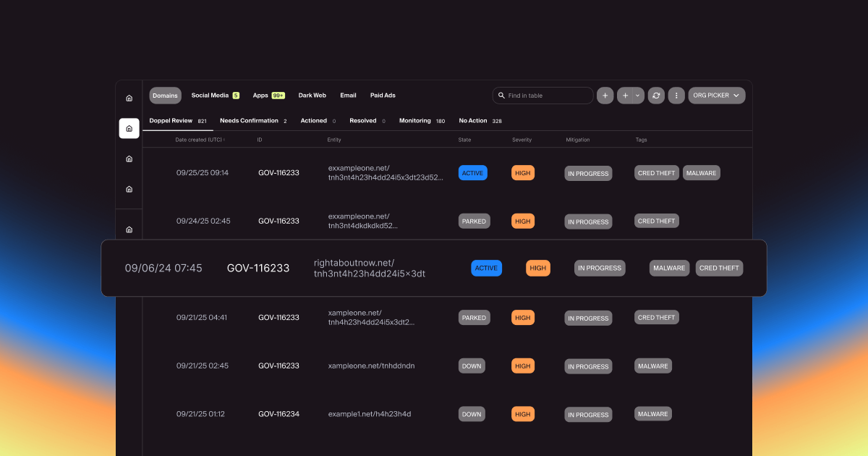
Task: Select the Needs Confirmation sub-tab
Action: tap(253, 121)
